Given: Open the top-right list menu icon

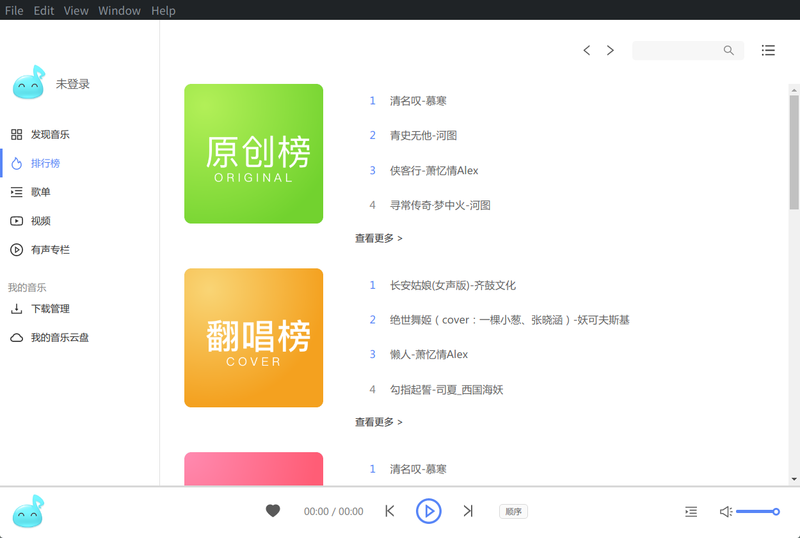Looking at the screenshot, I should click(768, 50).
